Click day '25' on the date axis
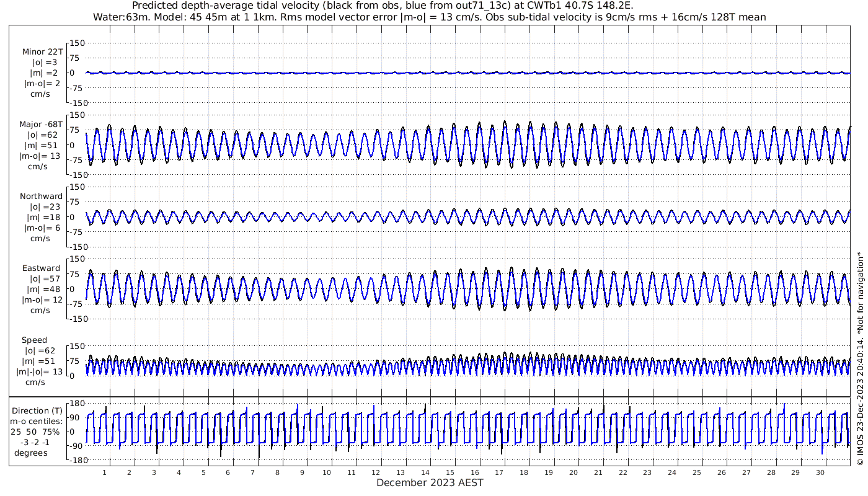Screen dimensions: 868x496 coord(696,472)
